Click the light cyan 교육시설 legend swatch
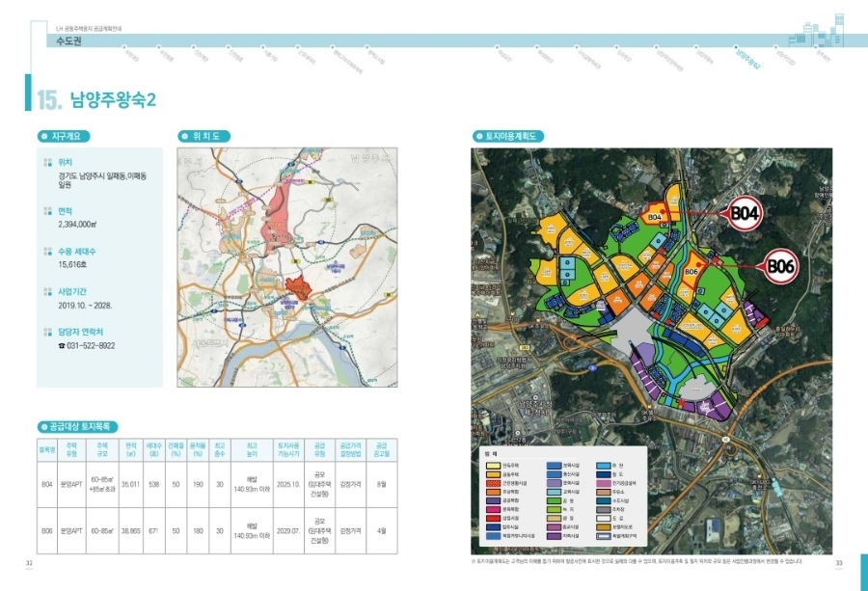 point(555,492)
